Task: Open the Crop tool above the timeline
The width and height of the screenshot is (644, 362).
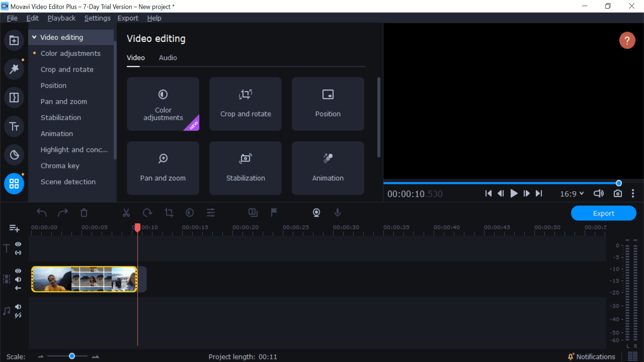Action: [x=169, y=213]
